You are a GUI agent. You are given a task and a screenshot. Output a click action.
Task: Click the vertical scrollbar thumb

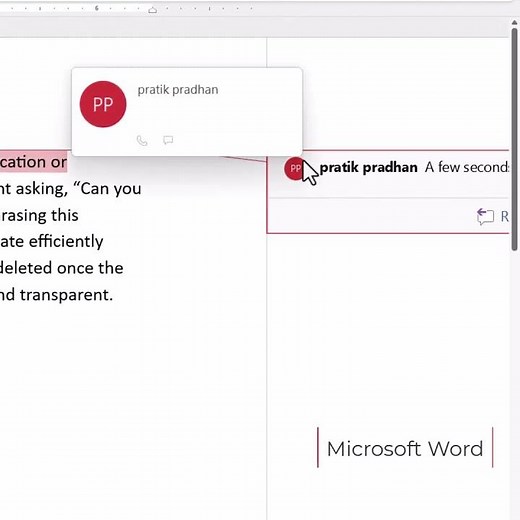515,139
